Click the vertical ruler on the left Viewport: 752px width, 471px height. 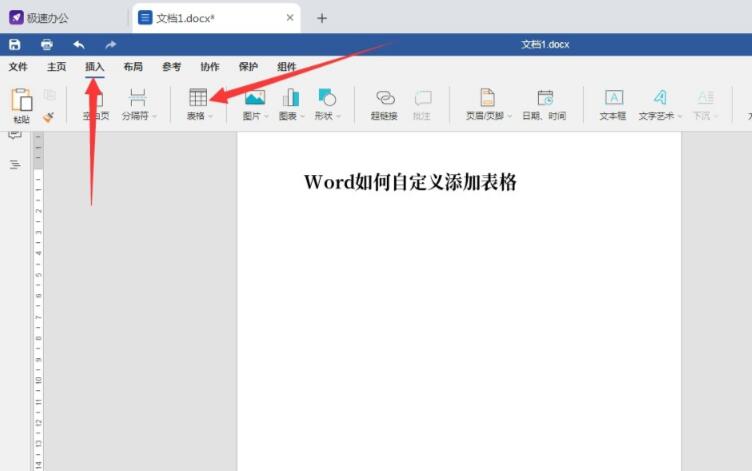coord(38,301)
